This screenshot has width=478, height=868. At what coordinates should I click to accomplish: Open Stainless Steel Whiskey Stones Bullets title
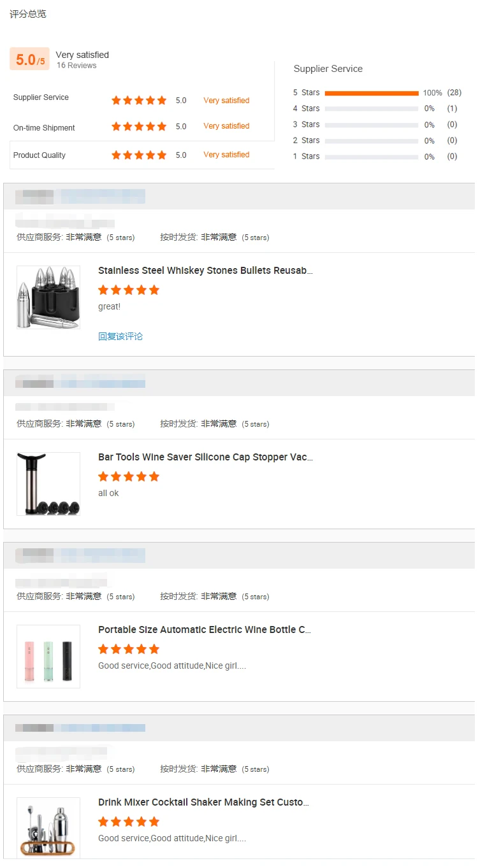(205, 271)
